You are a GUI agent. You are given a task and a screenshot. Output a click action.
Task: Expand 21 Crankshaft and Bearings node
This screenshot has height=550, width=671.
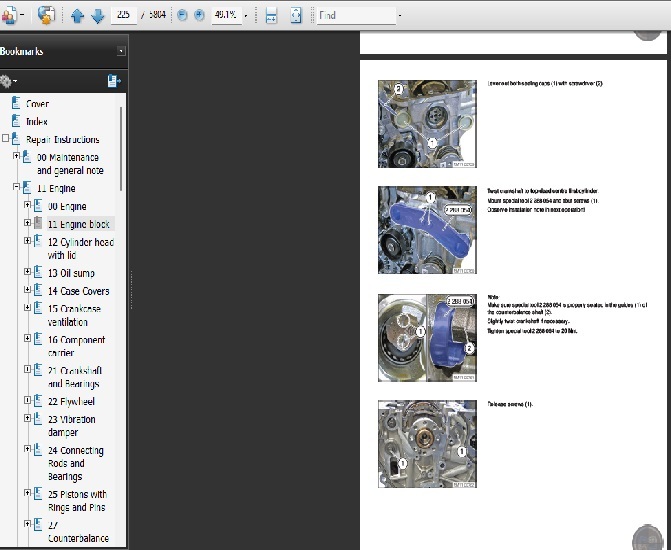click(x=27, y=369)
